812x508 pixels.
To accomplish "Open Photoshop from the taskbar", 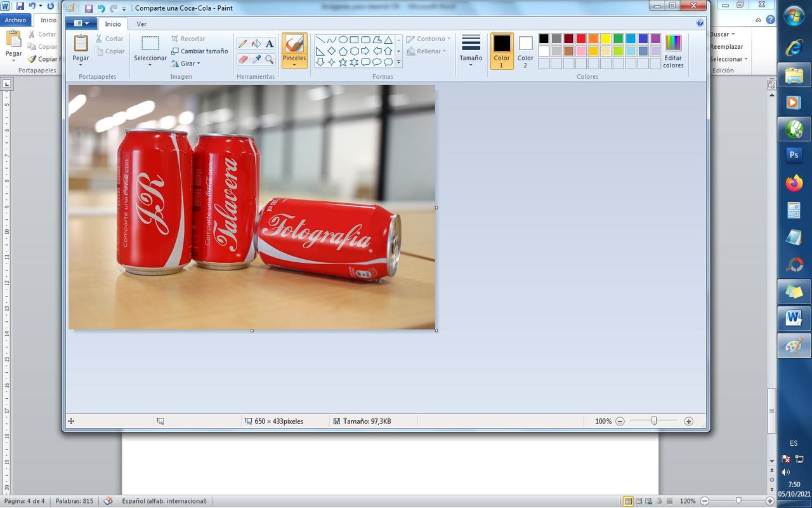I will point(794,154).
